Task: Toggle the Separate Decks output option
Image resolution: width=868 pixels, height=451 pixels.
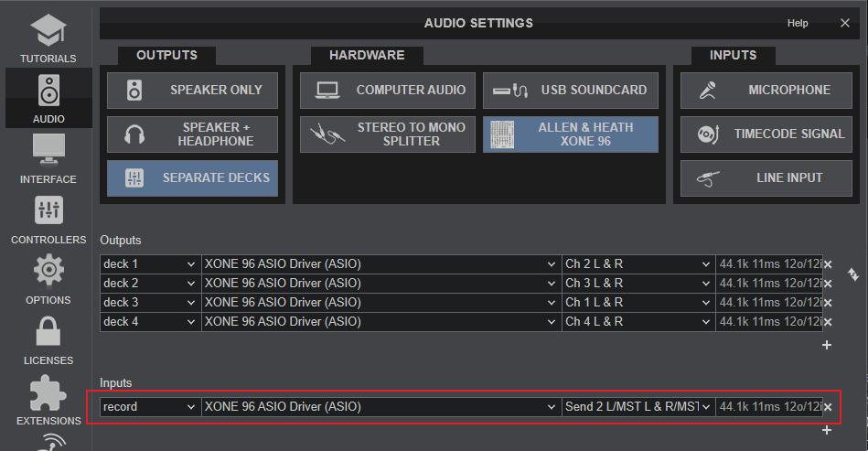Action: point(191,177)
